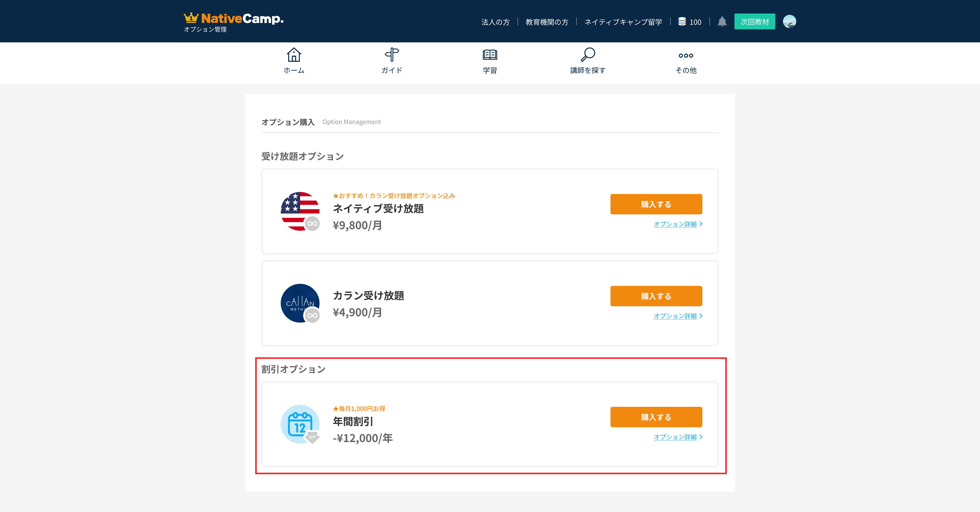Click the オプション管理 header subtitle
The image size is (980, 512).
[x=205, y=29]
